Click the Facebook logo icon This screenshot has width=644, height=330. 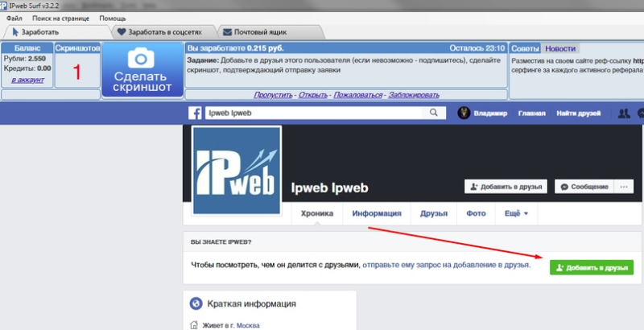point(194,113)
